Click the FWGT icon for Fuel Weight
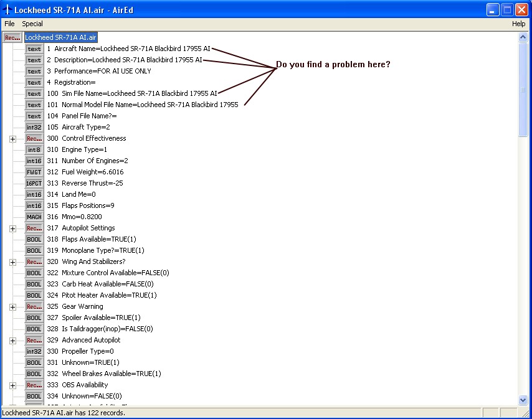Image resolution: width=532 pixels, height=419 pixels. point(34,172)
